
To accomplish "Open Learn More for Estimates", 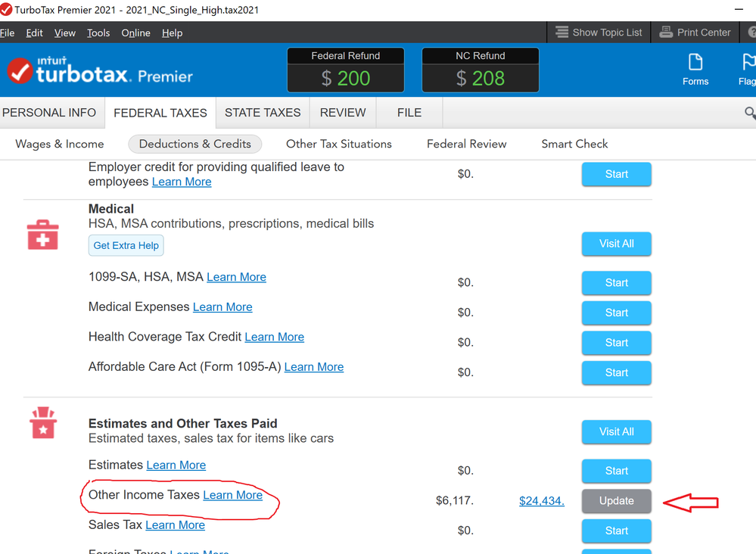I will click(x=176, y=465).
